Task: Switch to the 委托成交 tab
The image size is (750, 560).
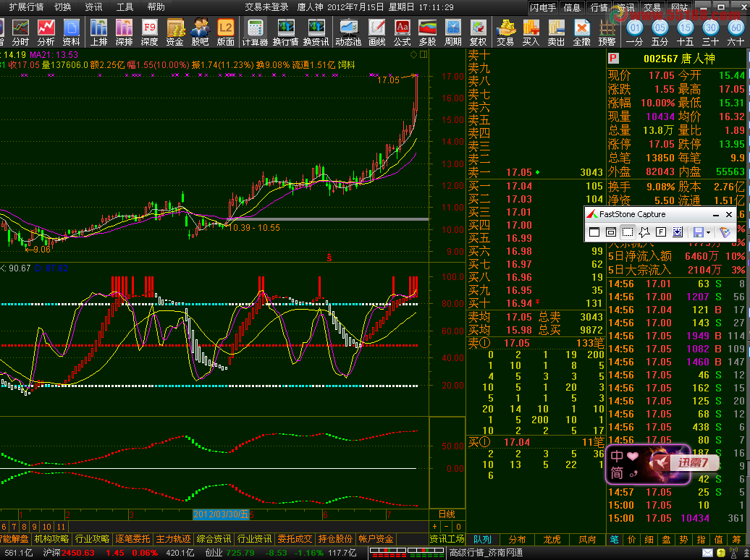Action: pos(295,539)
